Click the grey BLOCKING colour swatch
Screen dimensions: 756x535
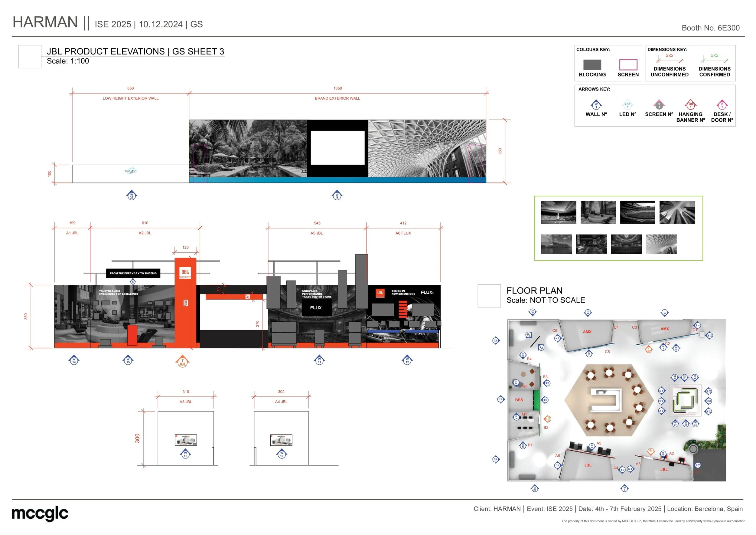[592, 64]
